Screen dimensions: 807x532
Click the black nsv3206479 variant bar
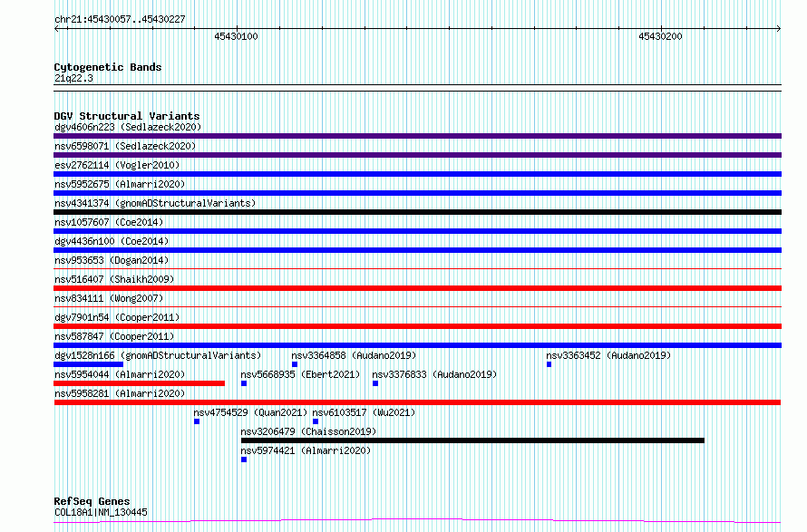472,440
